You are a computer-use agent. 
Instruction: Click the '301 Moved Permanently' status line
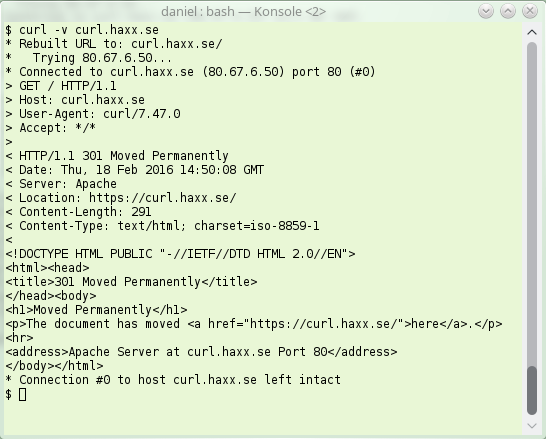pyautogui.click(x=117, y=156)
